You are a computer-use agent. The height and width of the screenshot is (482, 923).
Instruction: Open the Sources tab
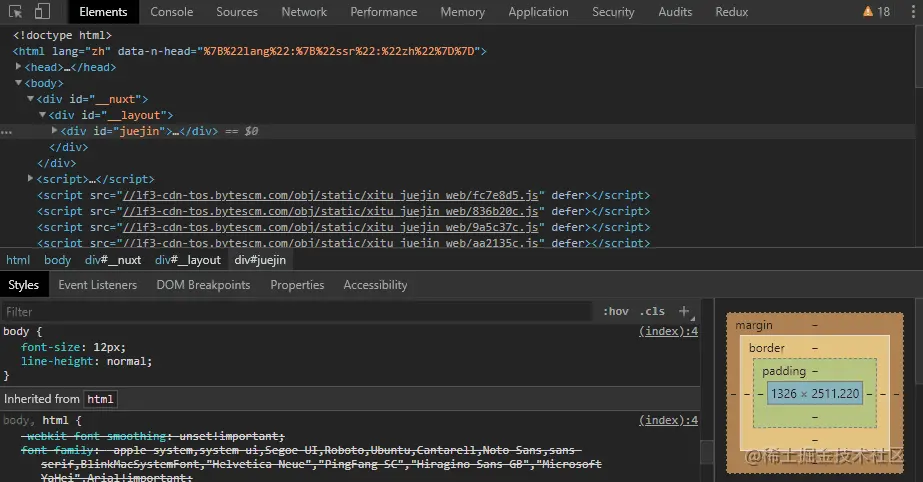tap(237, 12)
